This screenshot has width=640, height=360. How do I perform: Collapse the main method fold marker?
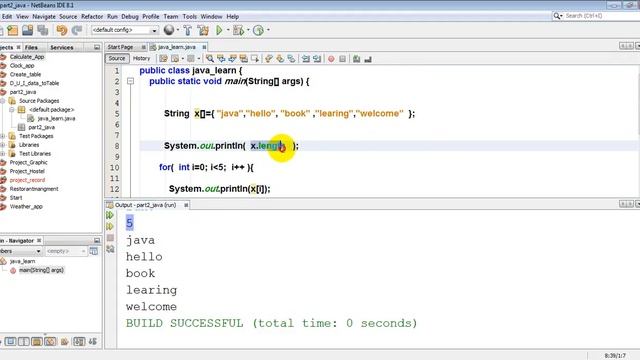tap(130, 81)
